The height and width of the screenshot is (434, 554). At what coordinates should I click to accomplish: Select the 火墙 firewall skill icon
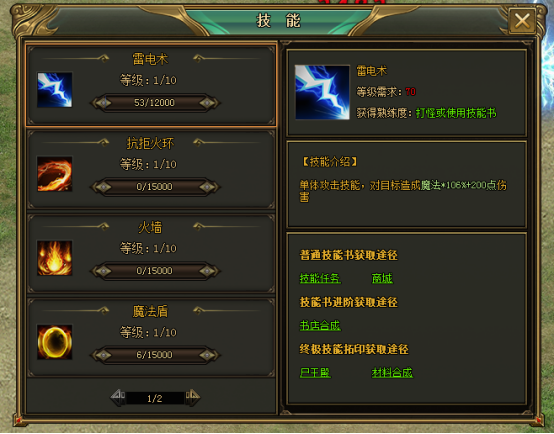pyautogui.click(x=55, y=258)
